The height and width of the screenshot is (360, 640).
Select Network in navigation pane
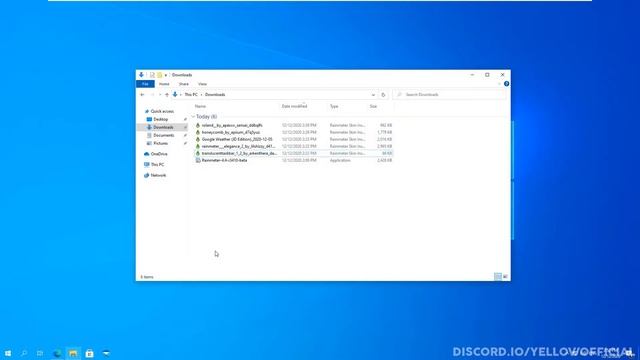[x=158, y=175]
